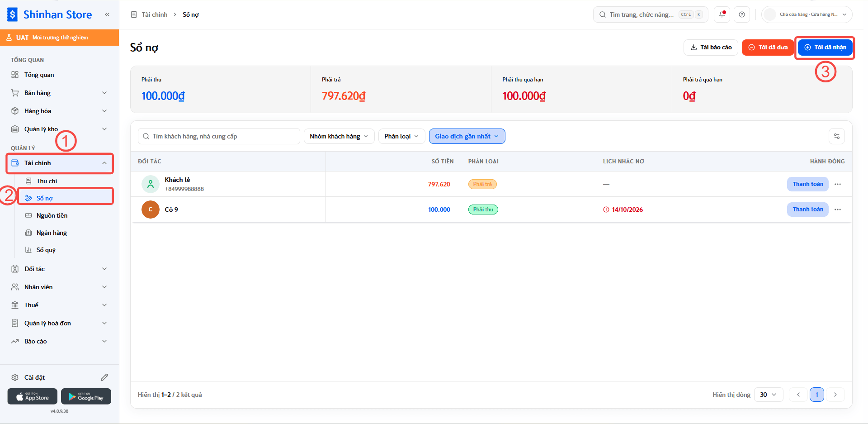868x424 pixels.
Task: Open Nguồn tiền submenu item
Action: [66, 215]
